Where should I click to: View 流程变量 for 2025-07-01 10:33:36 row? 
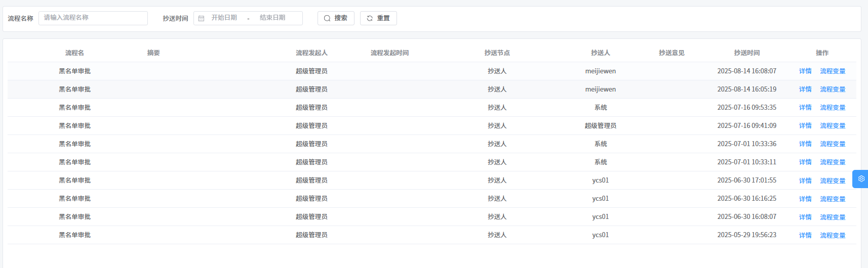(x=833, y=144)
